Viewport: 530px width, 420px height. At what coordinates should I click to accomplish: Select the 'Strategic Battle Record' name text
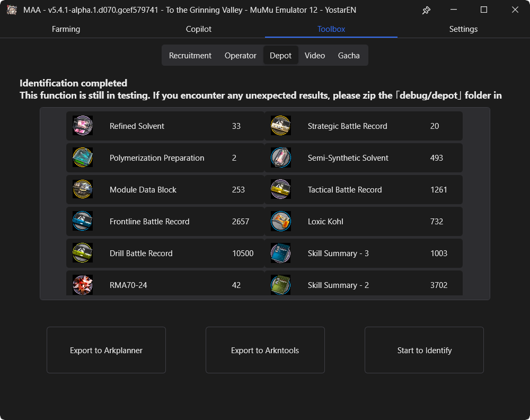348,126
